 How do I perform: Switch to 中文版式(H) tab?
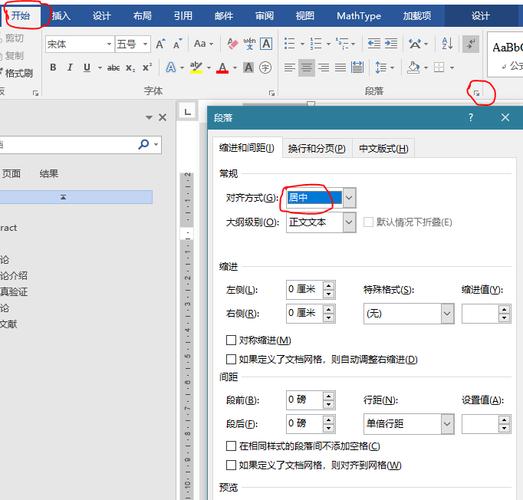click(384, 148)
